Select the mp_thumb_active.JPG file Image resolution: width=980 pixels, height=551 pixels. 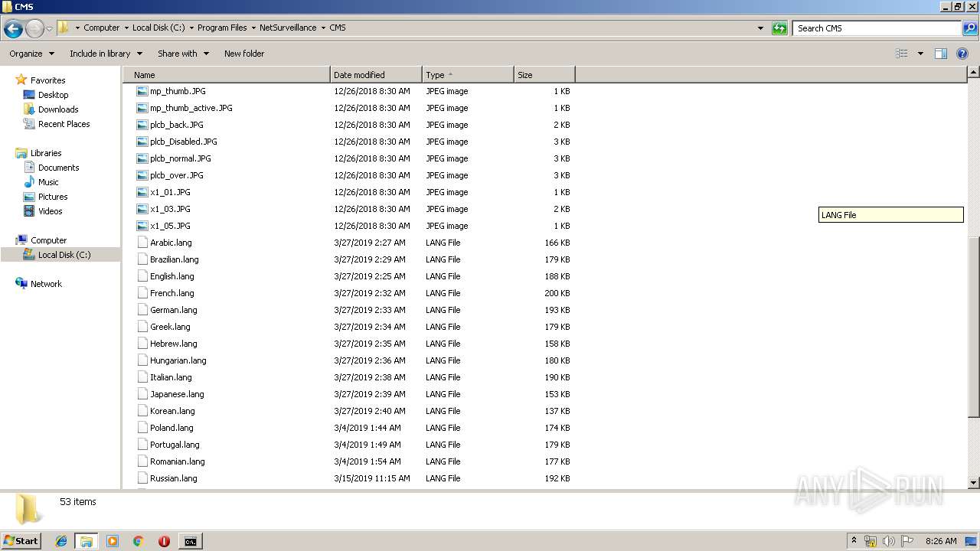[x=191, y=108]
